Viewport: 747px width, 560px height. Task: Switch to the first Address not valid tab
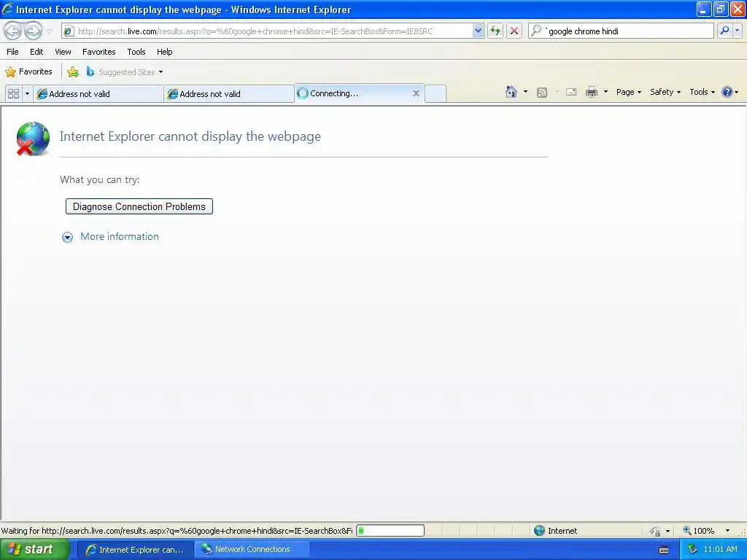pyautogui.click(x=98, y=94)
